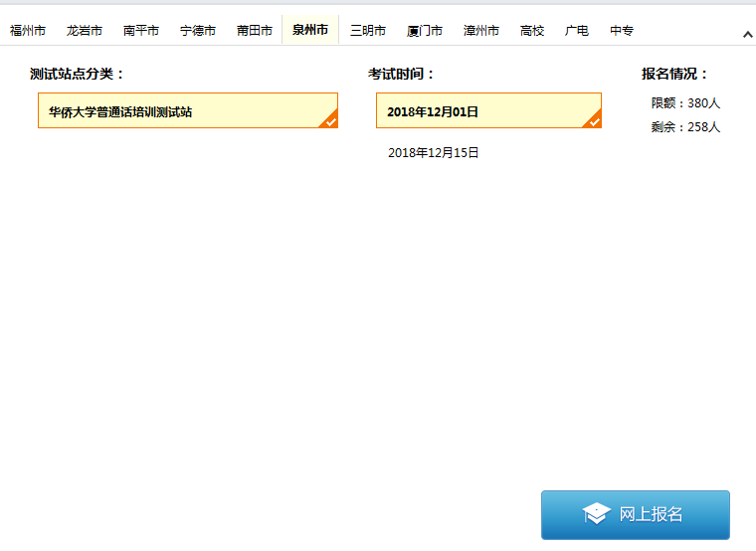Viewport: 756px width, 551px height.
Task: Switch to the 三明市 tab
Action: [x=368, y=31]
